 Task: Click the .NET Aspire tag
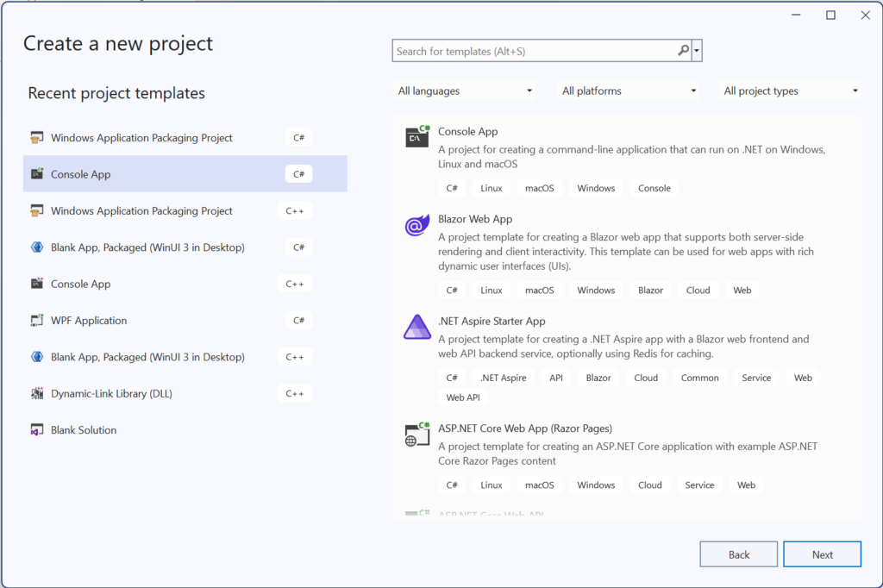point(504,378)
